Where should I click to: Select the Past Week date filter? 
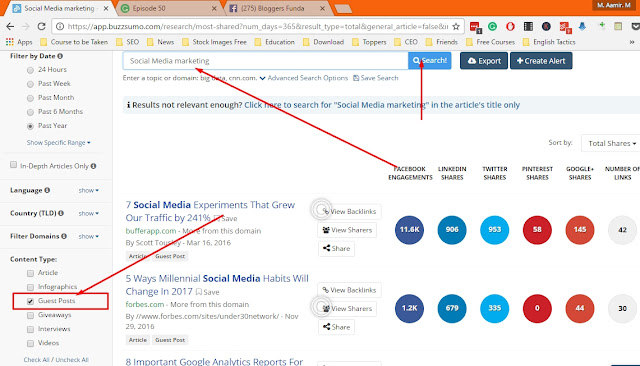[30, 84]
